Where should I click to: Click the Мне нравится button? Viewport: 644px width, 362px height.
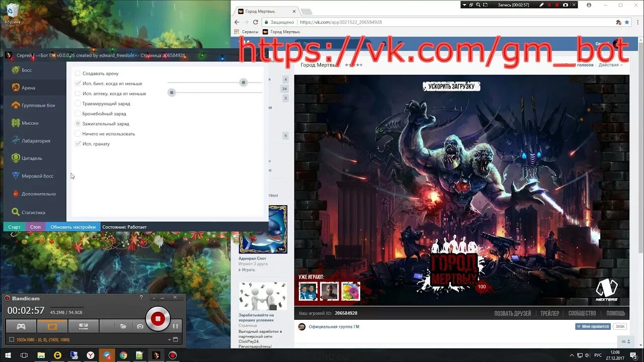point(593,327)
